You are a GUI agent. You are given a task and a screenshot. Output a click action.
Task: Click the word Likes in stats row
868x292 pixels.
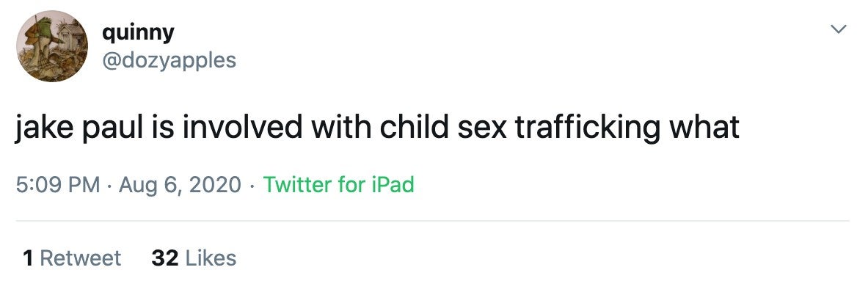pyautogui.click(x=211, y=258)
